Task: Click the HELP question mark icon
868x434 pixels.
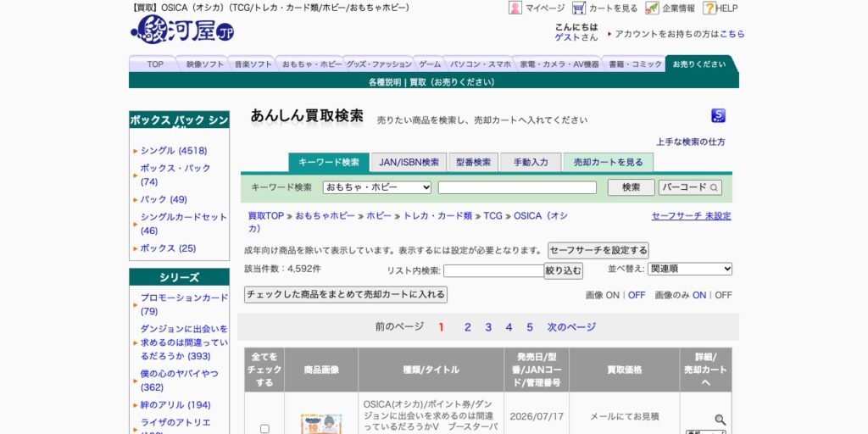Action: coord(709,8)
